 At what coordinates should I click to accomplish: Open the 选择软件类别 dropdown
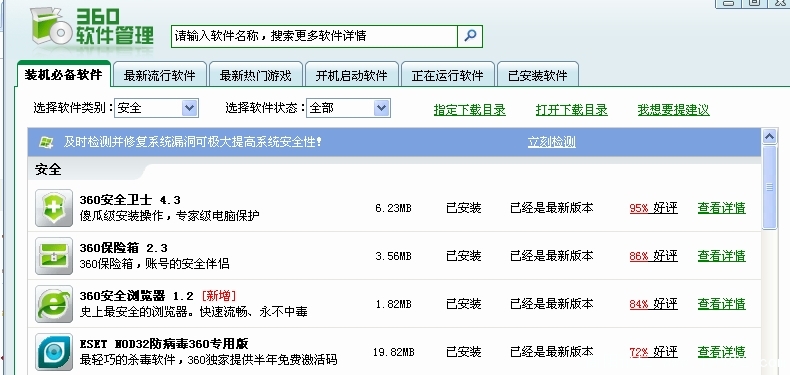tap(157, 108)
